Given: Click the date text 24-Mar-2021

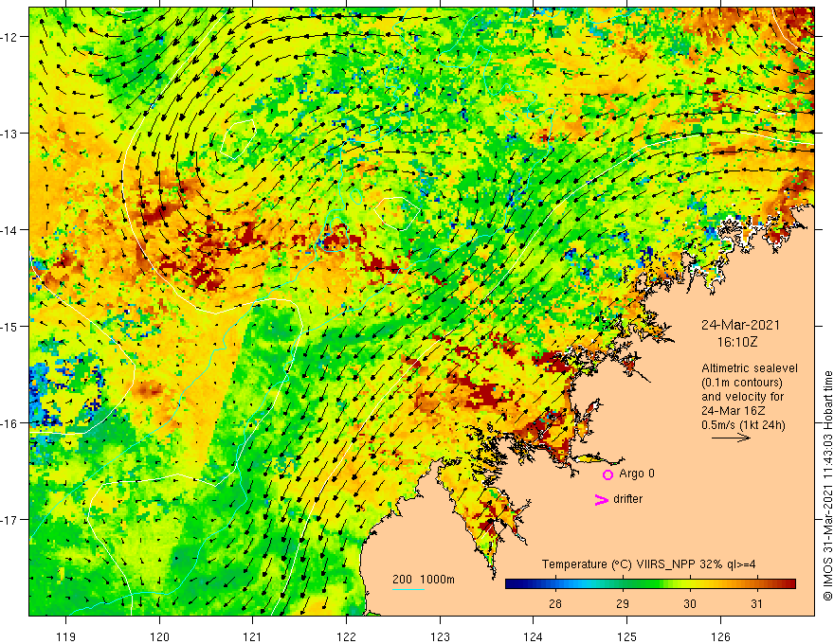Looking at the screenshot, I should [740, 325].
